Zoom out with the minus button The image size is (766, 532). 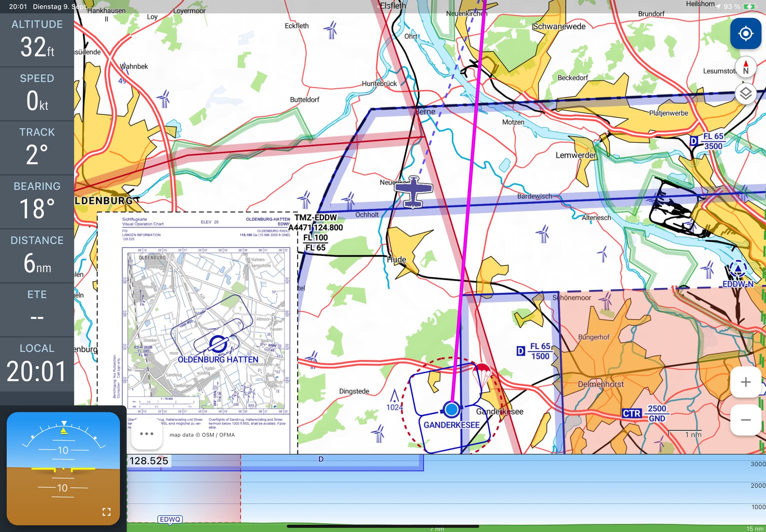745,420
